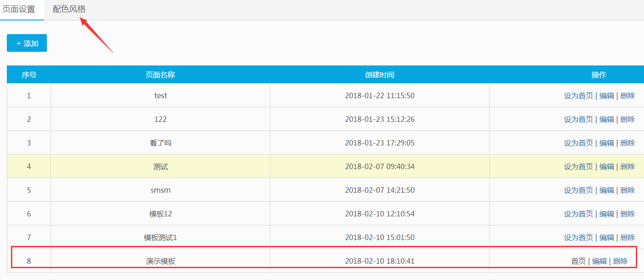Click the + 添加 button
The image size is (644, 280).
27,43
